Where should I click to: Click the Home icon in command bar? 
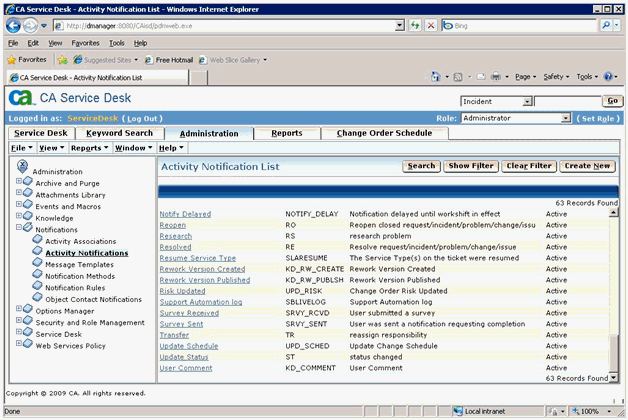436,76
